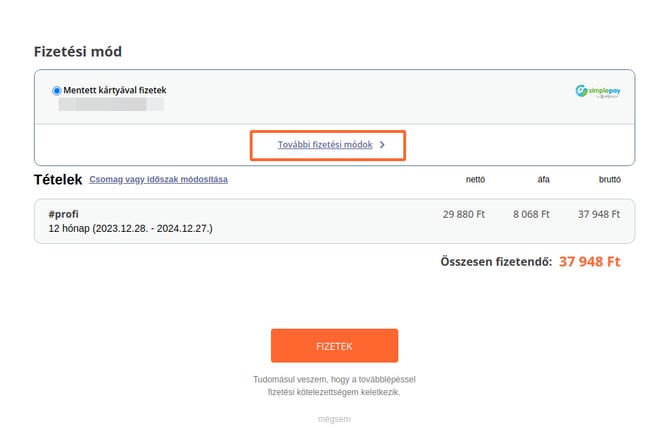Cancel payment via the mégsem link

click(x=334, y=418)
